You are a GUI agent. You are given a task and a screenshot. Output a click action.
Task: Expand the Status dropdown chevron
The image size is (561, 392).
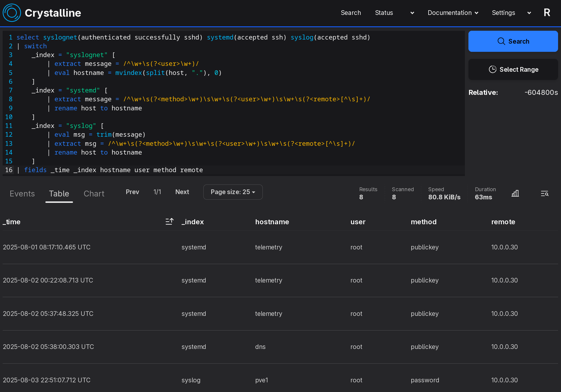coord(412,13)
